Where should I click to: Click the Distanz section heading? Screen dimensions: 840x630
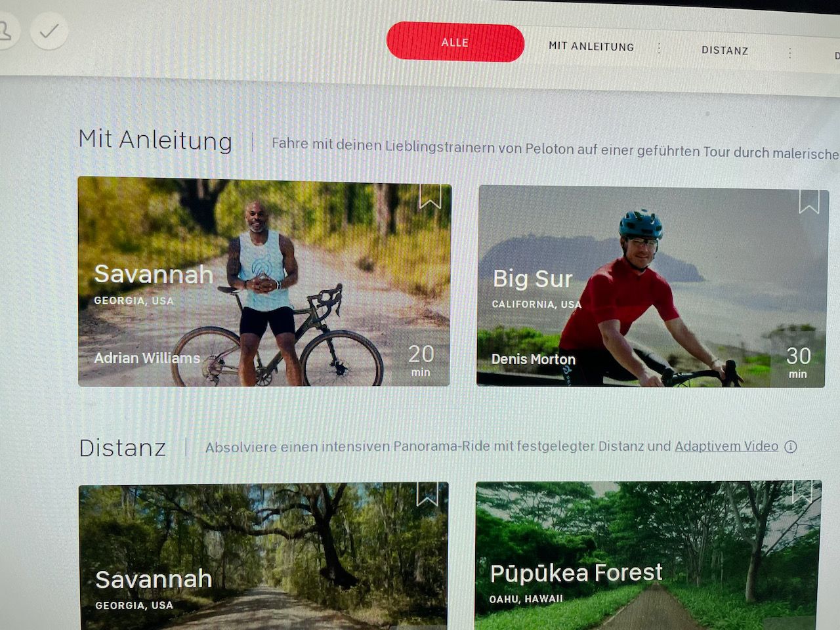pos(123,448)
